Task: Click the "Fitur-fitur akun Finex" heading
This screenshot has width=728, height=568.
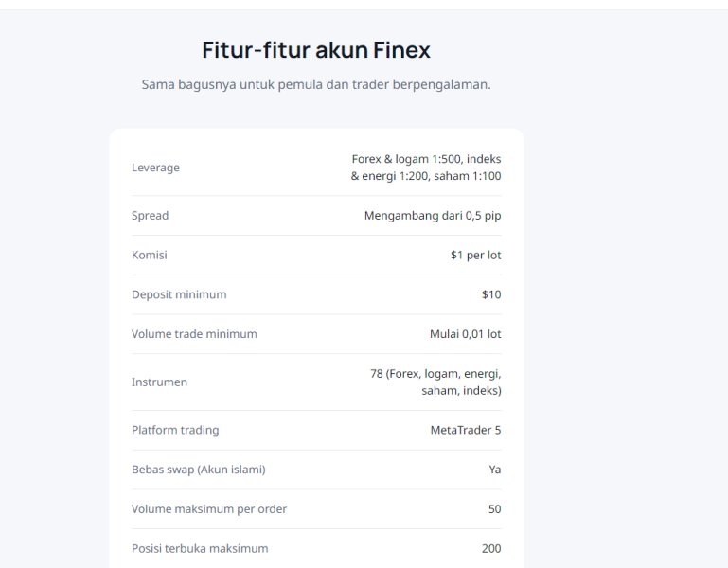Action: pyautogui.click(x=316, y=50)
